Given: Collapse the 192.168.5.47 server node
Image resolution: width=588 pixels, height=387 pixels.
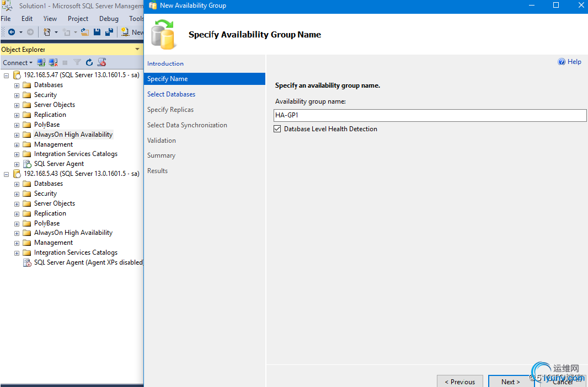Looking at the screenshot, I should tap(7, 75).
